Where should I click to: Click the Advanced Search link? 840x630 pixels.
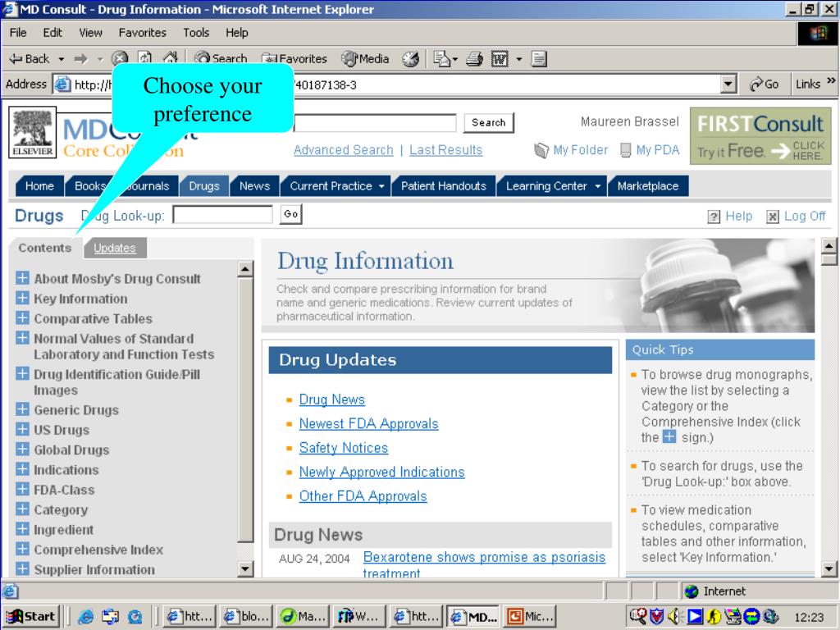coord(344,150)
